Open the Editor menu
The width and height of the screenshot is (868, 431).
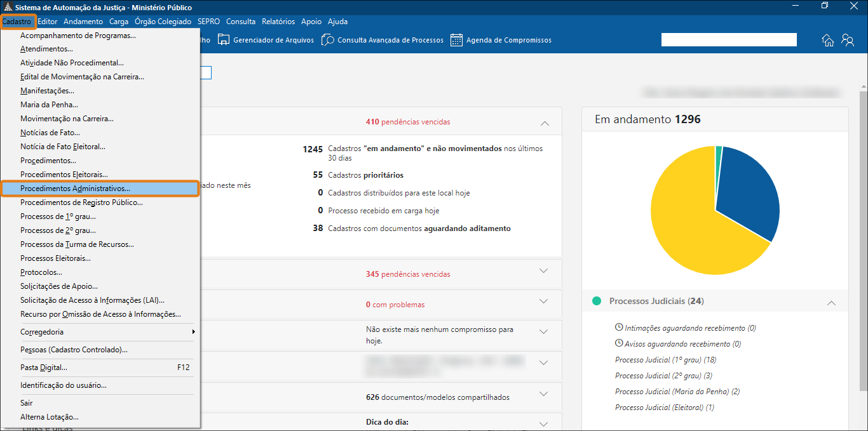[x=48, y=22]
